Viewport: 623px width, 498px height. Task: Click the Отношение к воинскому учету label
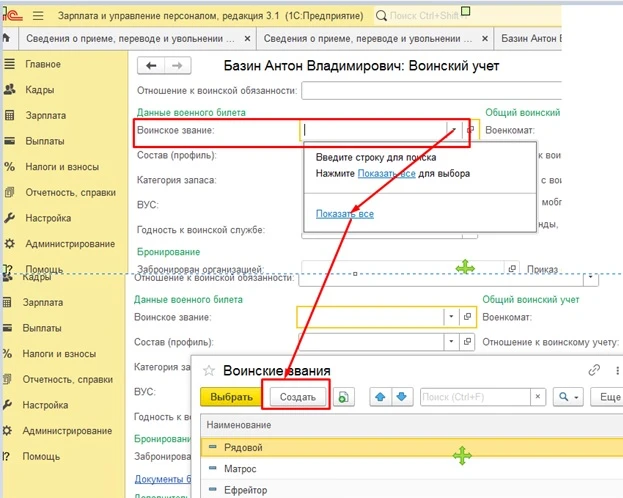coord(550,342)
